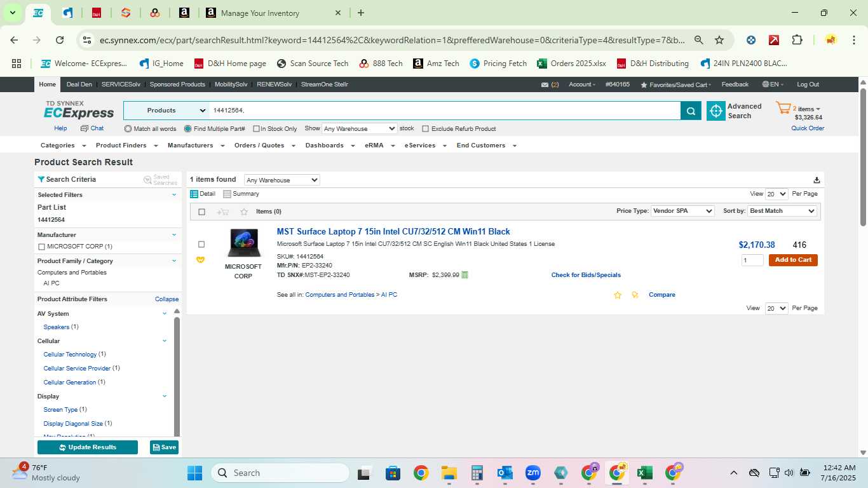Click the search magnifier button

pos(691,111)
